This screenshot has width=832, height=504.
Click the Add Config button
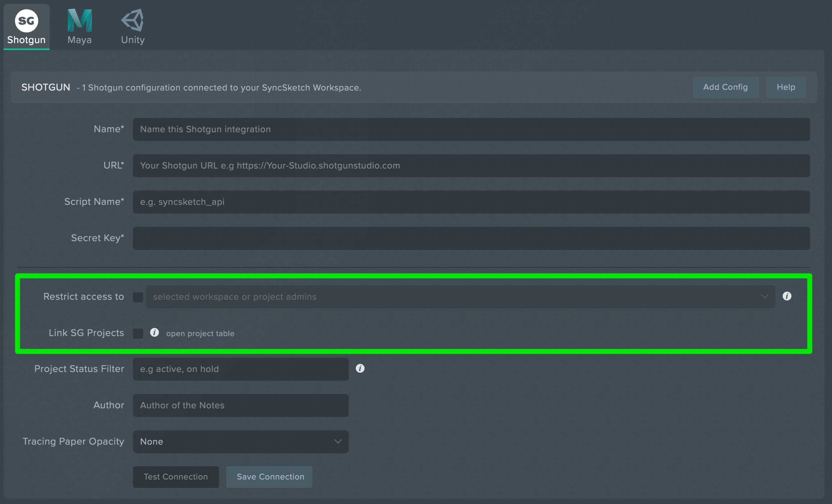[x=726, y=87]
